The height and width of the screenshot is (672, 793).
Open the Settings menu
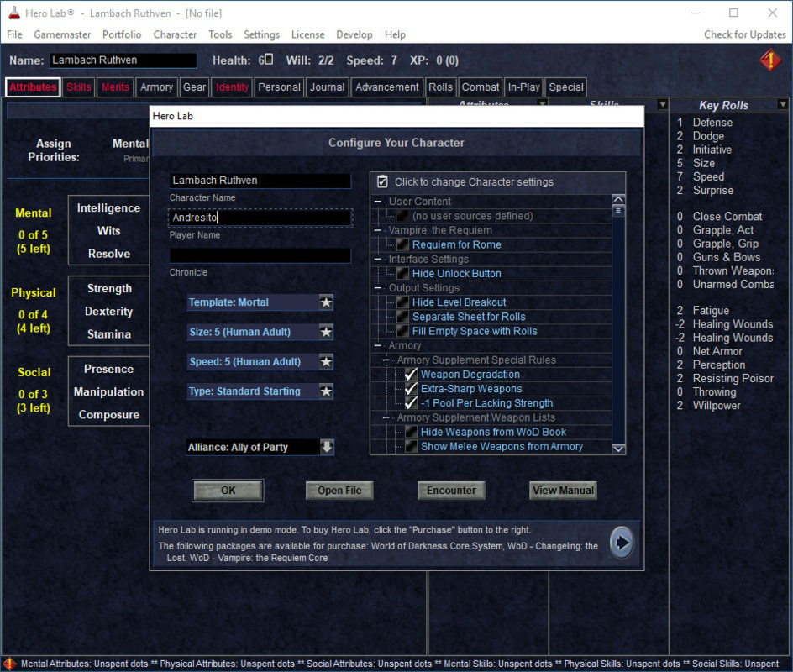(x=261, y=34)
